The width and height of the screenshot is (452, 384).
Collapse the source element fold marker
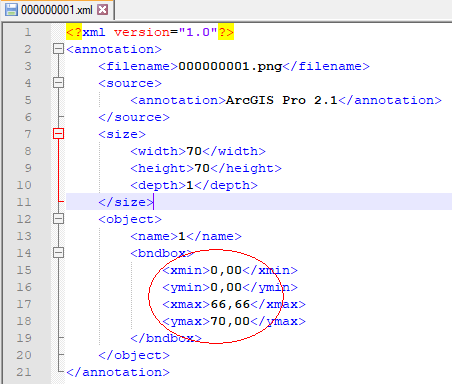coord(58,83)
